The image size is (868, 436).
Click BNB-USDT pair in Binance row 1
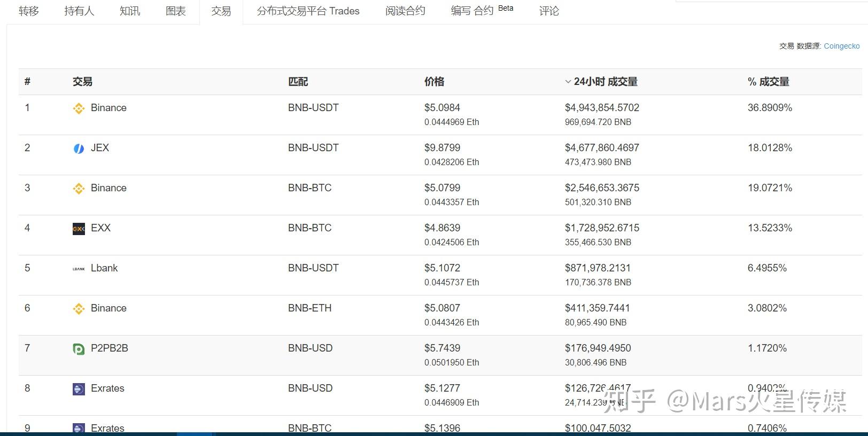click(313, 108)
